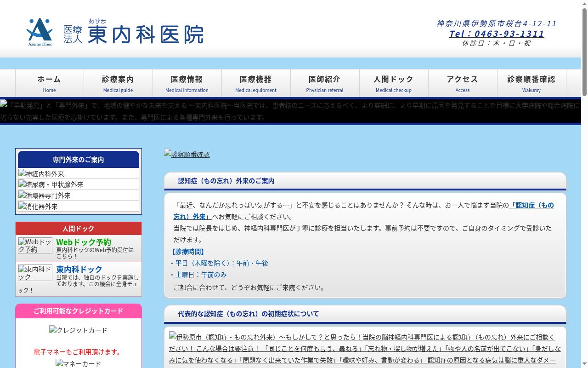Click the マネーカード image
The width and height of the screenshot is (588, 368).
(x=78, y=363)
